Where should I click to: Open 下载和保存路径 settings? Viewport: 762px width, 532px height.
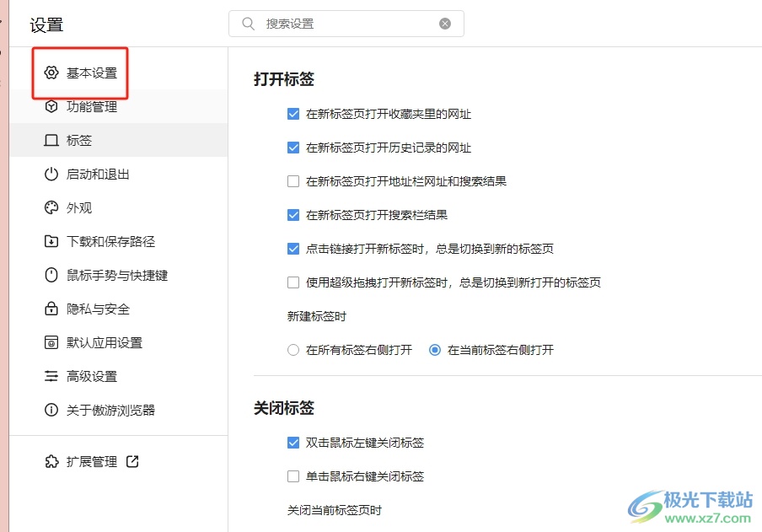110,242
